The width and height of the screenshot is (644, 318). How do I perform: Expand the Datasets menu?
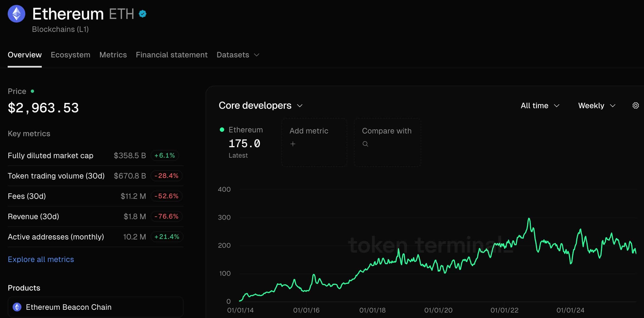click(238, 55)
